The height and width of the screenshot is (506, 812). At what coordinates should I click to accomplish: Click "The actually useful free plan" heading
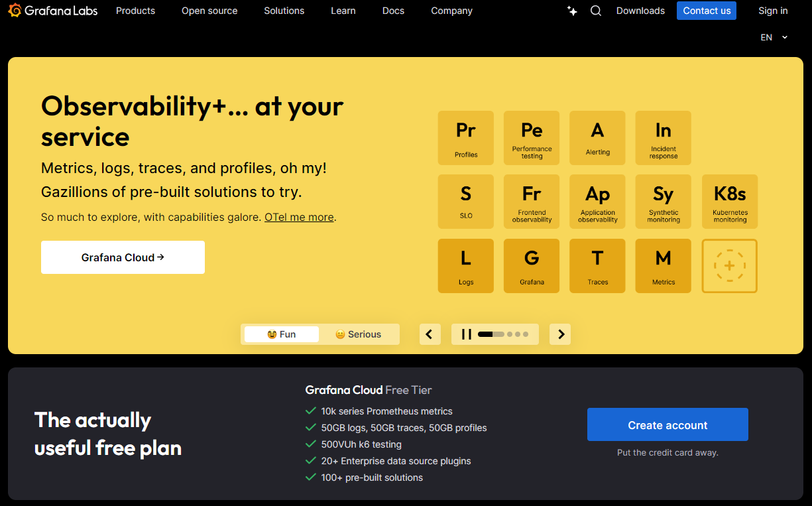[108, 434]
